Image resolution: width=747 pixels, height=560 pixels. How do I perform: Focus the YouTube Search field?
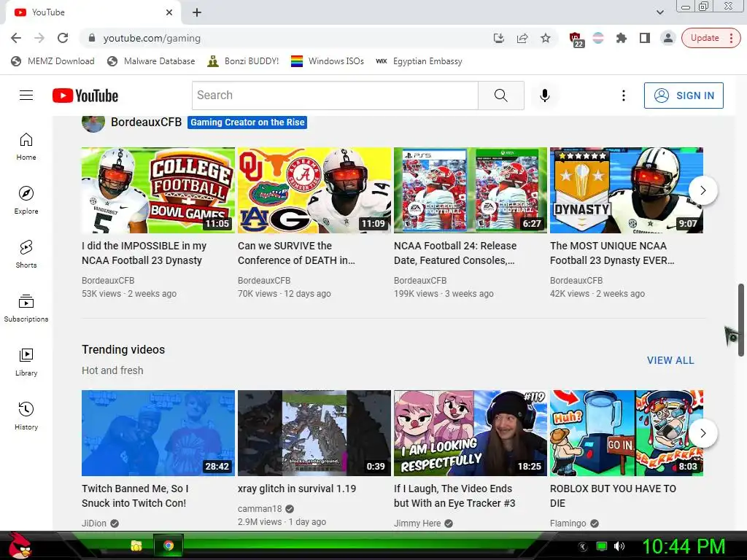click(x=335, y=96)
